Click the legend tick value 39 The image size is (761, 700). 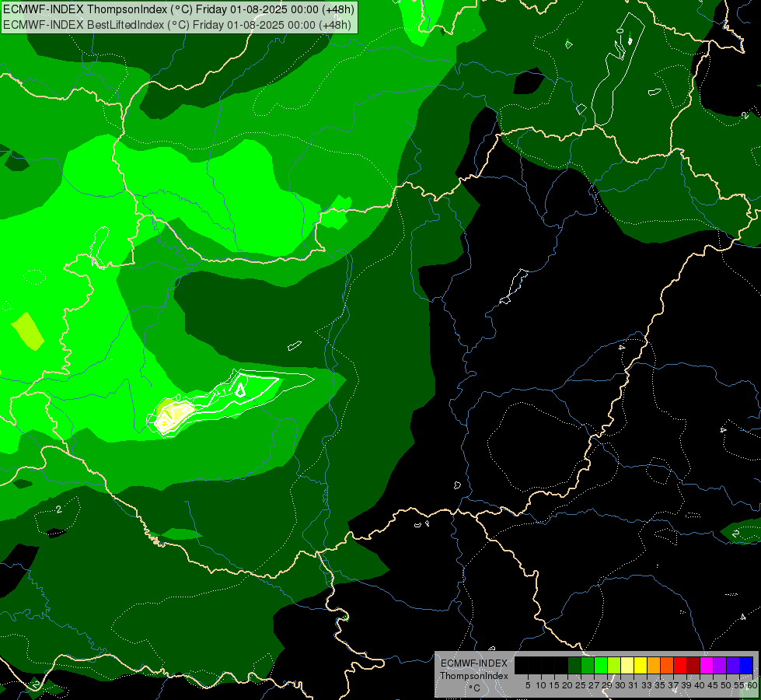(686, 685)
